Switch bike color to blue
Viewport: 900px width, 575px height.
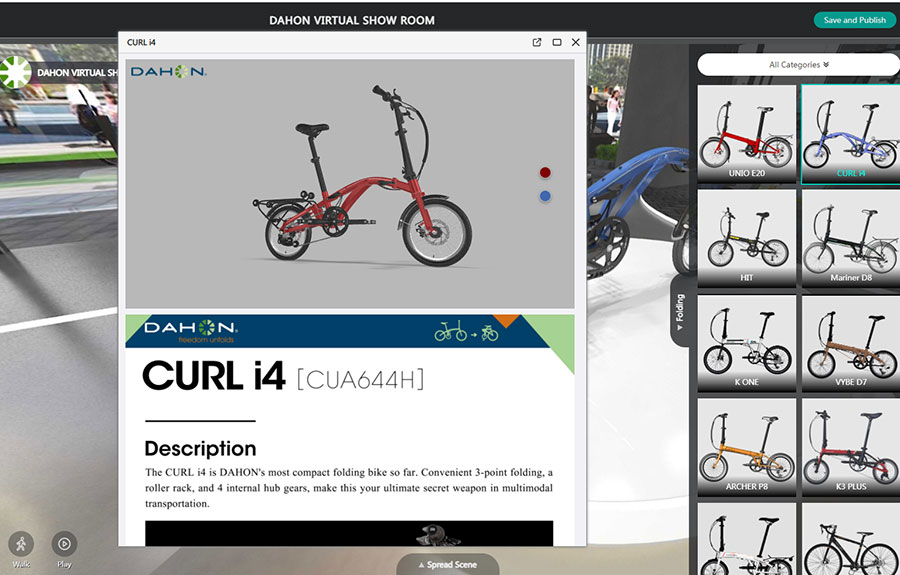(545, 196)
